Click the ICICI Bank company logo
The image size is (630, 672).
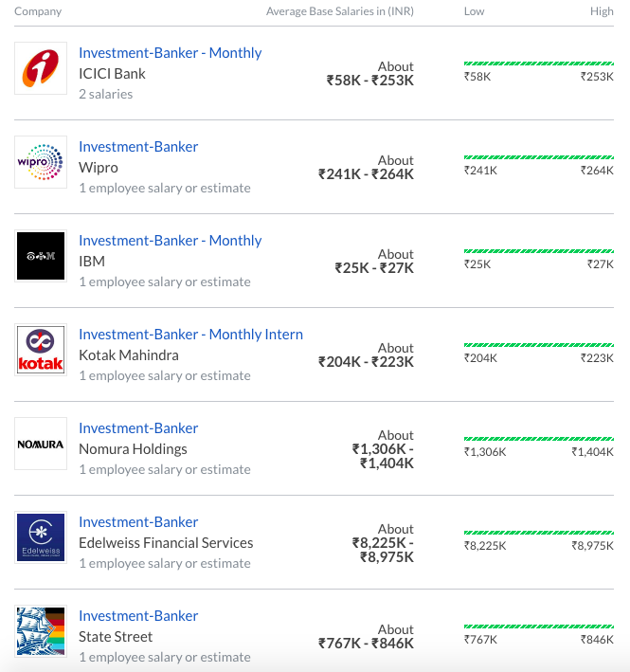(x=41, y=68)
